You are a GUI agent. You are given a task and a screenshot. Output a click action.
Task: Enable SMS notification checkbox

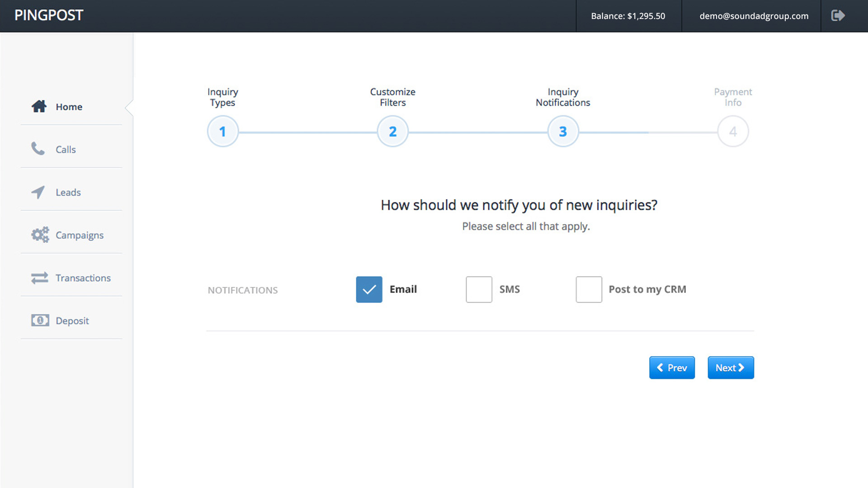tap(479, 289)
